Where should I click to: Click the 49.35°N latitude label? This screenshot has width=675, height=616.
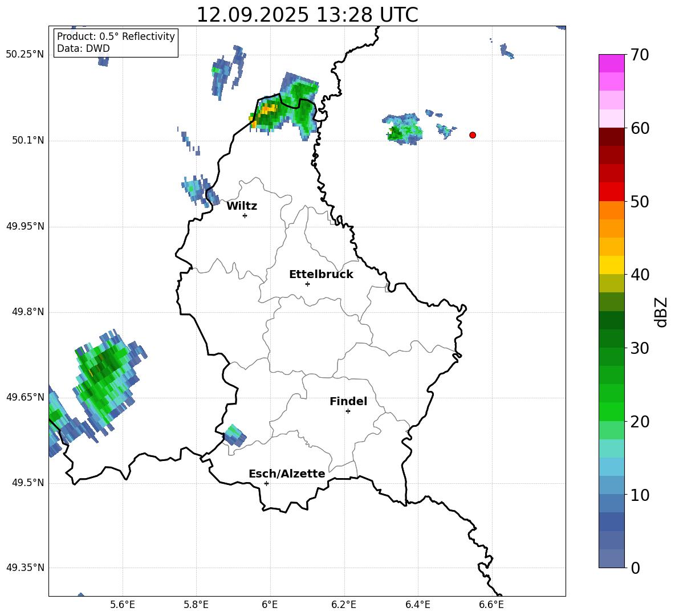(25, 568)
